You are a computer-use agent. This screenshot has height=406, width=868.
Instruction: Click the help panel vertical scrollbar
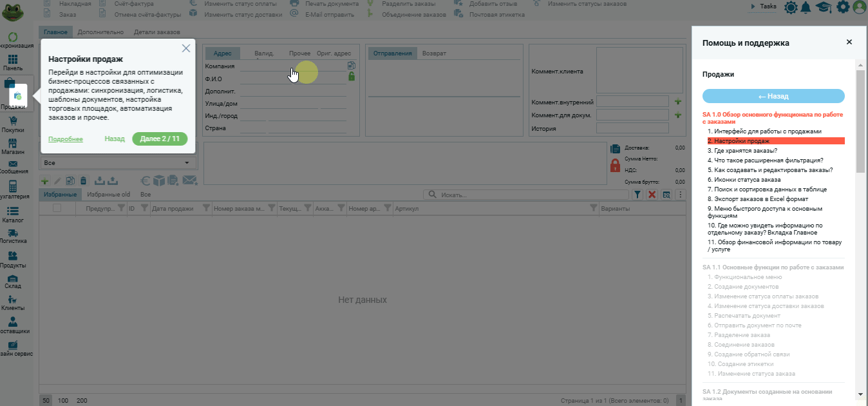point(860,122)
